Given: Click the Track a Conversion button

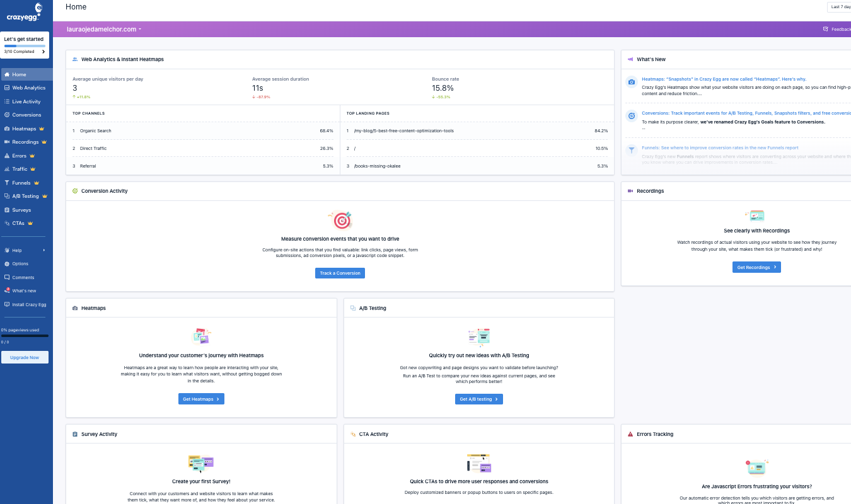Looking at the screenshot, I should coord(340,273).
